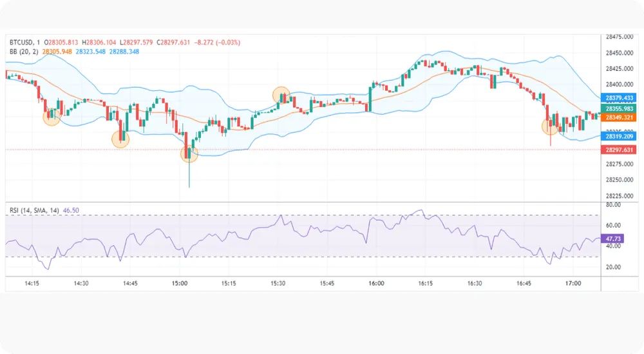
Task: Open the RSI (14, SMA, 14) legend
Action: 35,210
